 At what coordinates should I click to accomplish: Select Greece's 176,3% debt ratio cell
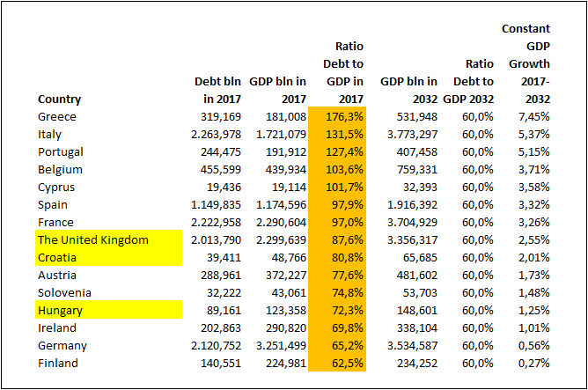pyautogui.click(x=345, y=116)
